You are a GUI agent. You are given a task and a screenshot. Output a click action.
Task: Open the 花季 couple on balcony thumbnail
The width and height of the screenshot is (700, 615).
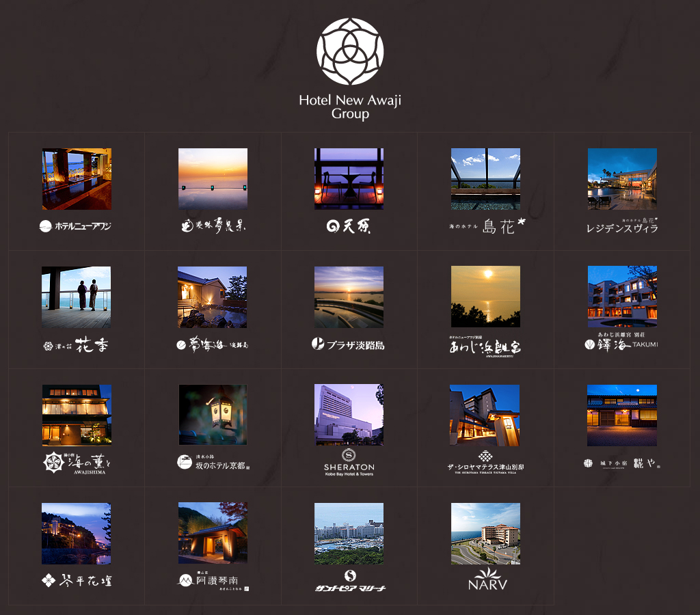[77, 297]
